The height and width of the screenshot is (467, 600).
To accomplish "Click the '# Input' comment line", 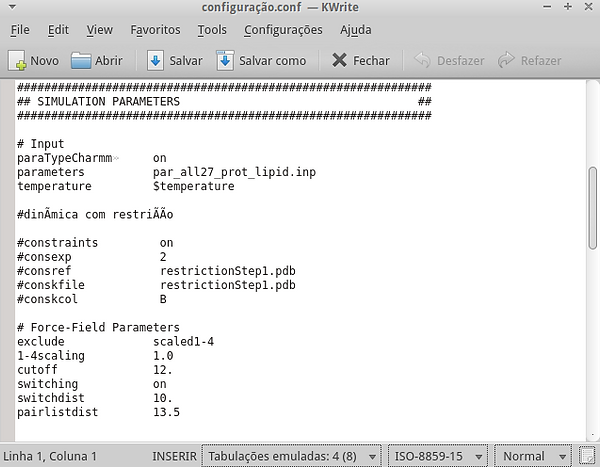I will pyautogui.click(x=41, y=144).
